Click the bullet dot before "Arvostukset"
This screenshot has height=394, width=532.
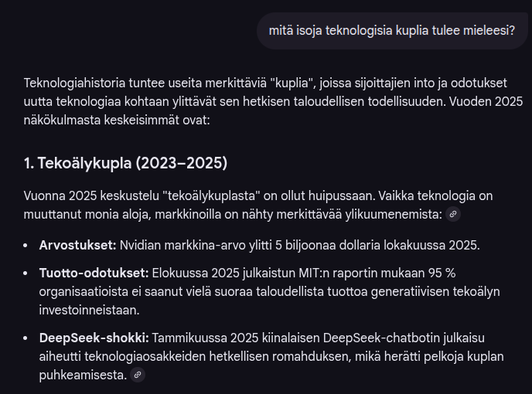27,246
